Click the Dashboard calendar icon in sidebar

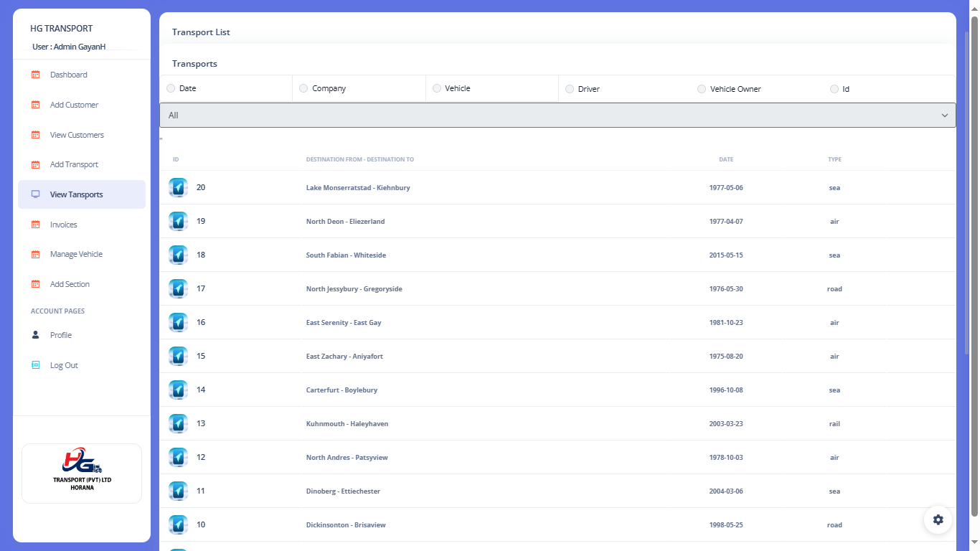(35, 75)
